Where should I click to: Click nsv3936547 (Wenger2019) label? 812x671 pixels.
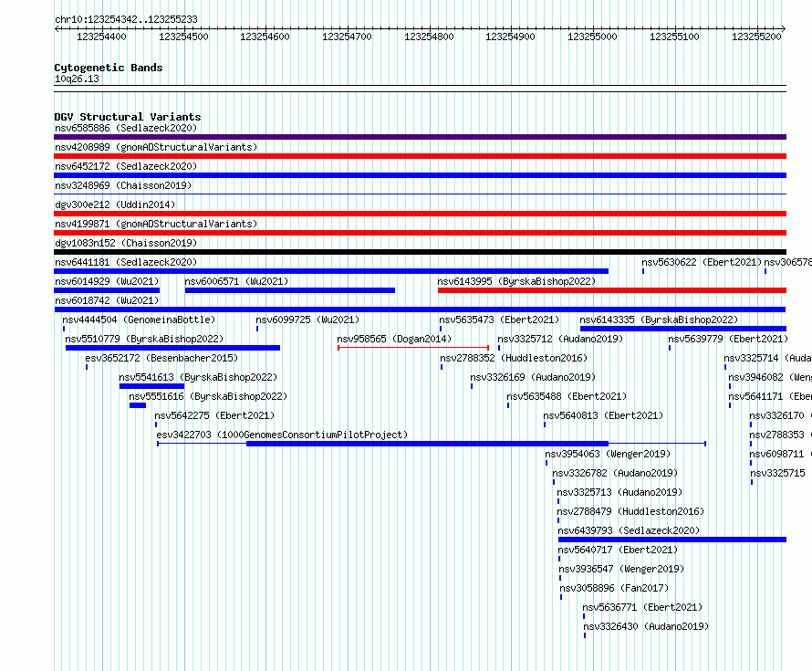(622, 569)
